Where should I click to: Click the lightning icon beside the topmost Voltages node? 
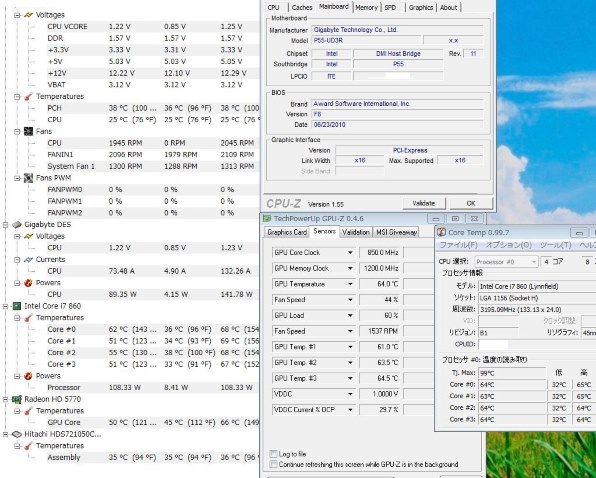[28, 15]
